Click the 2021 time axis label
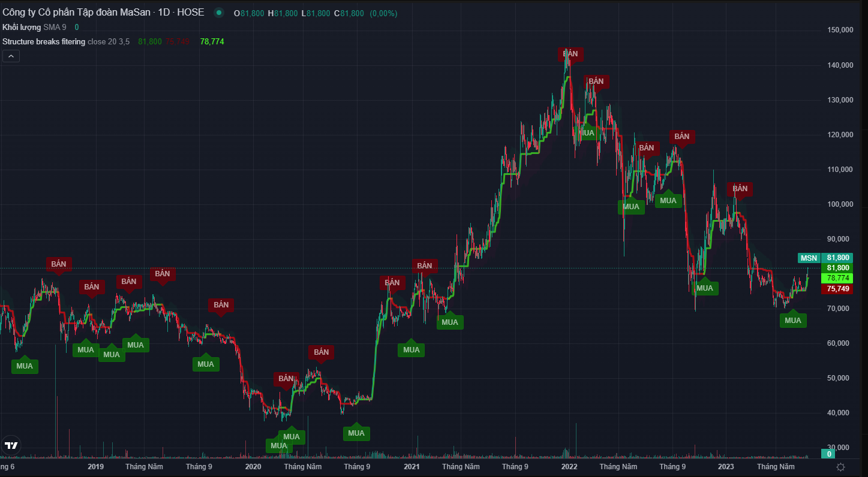 tap(412, 466)
